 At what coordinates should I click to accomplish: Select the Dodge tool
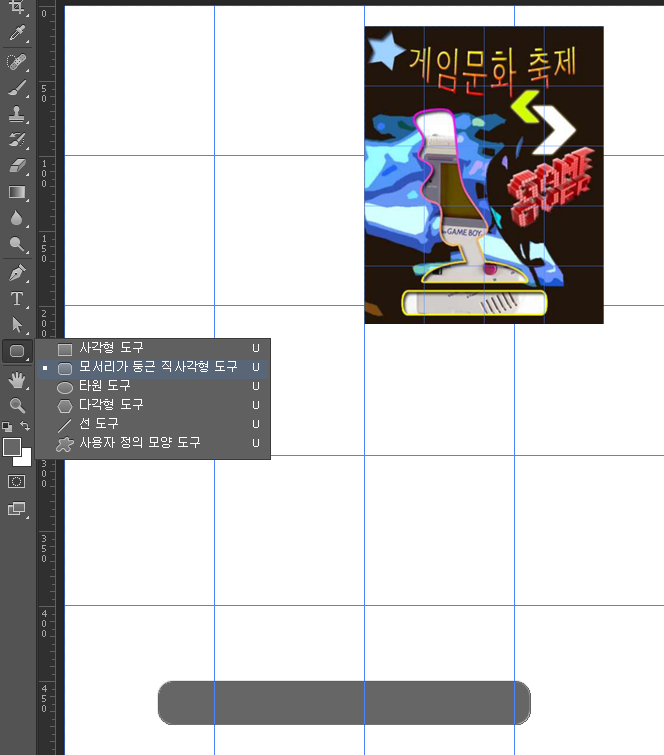(x=17, y=245)
